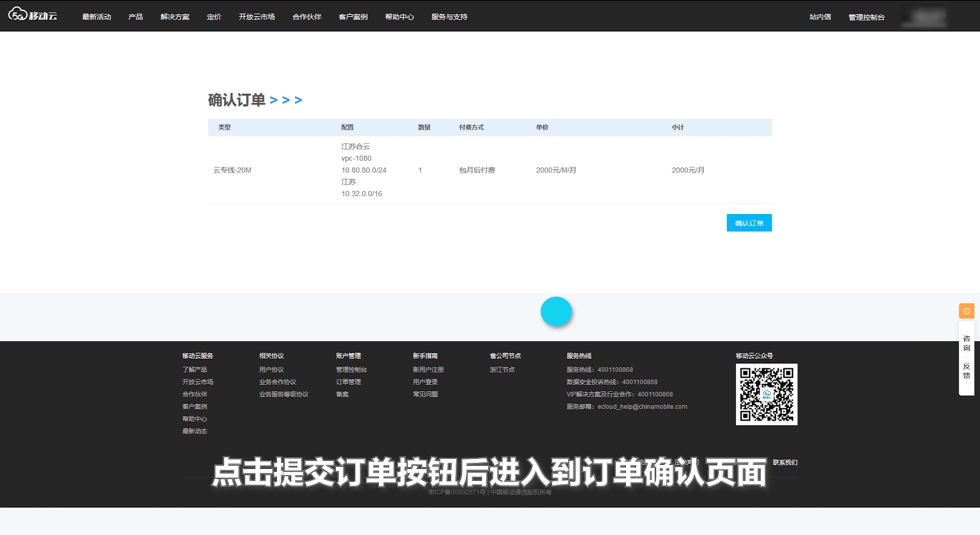Open 订单管理 under 账户管理

click(348, 382)
